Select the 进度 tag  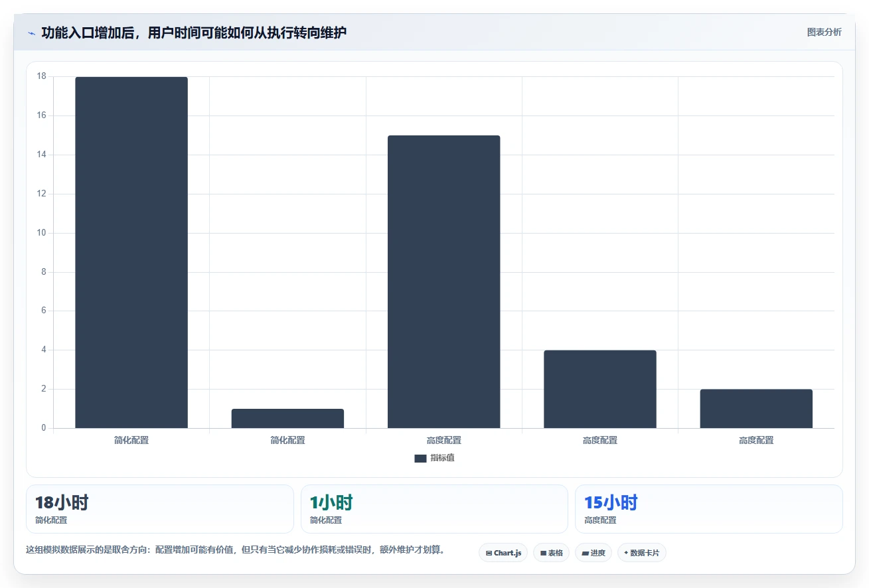click(593, 553)
